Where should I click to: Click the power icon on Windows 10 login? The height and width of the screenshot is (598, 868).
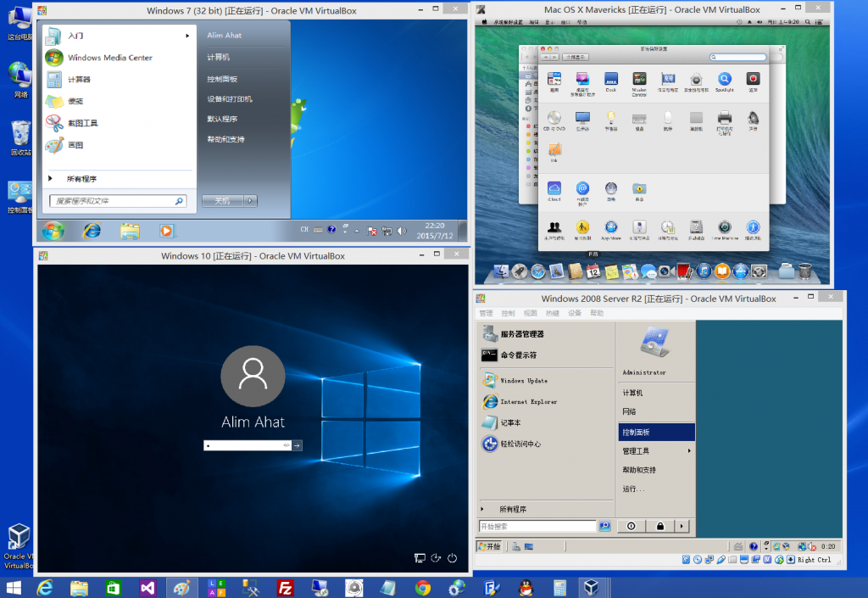pos(453,558)
